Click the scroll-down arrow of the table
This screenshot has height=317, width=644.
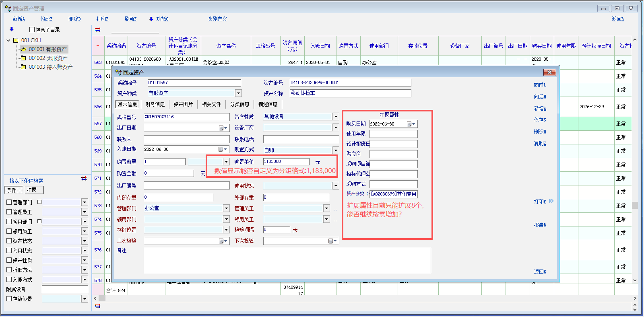click(x=635, y=280)
